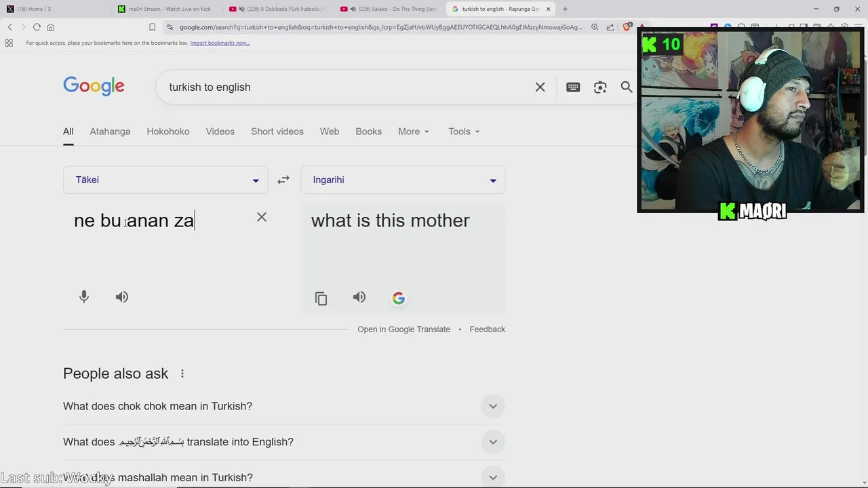Screen dimensions: 868x488
Task: Open People also ask options menu
Action: (x=182, y=373)
